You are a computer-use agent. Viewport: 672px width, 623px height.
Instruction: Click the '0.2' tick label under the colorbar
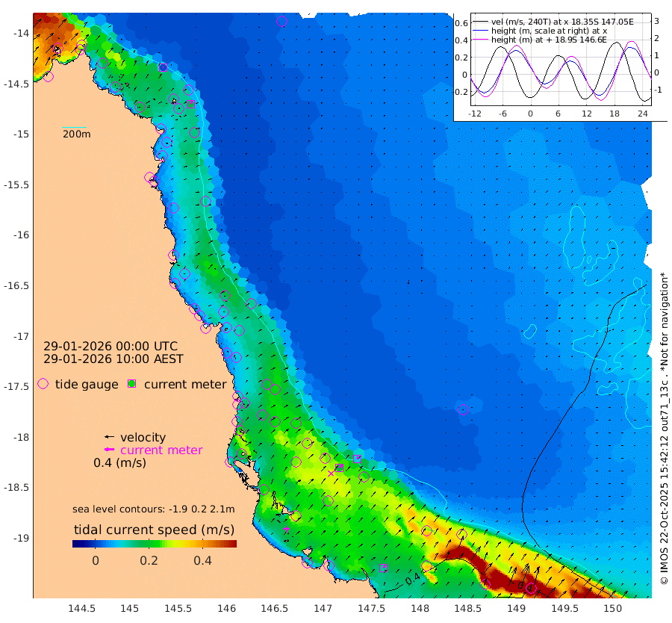click(149, 561)
